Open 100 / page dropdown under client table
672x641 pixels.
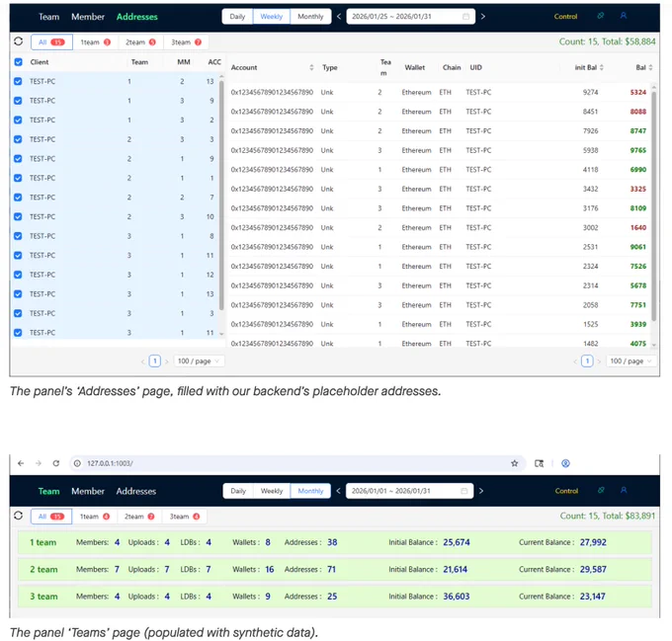tap(199, 361)
